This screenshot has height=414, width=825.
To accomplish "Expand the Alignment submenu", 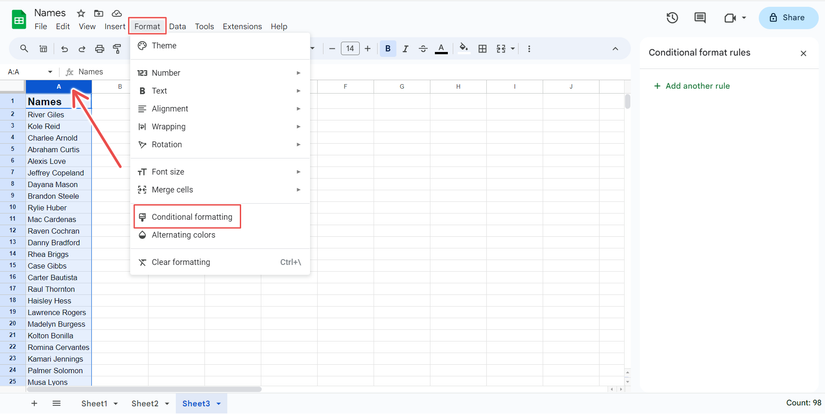I will [x=220, y=109].
